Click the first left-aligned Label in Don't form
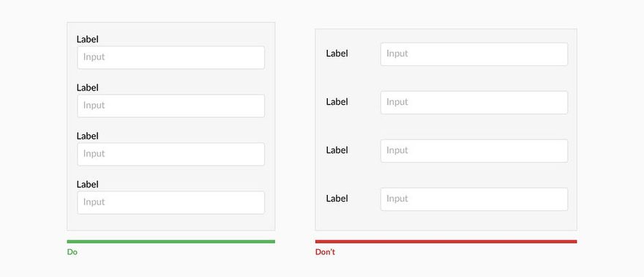The height and width of the screenshot is (277, 644). pyautogui.click(x=337, y=53)
